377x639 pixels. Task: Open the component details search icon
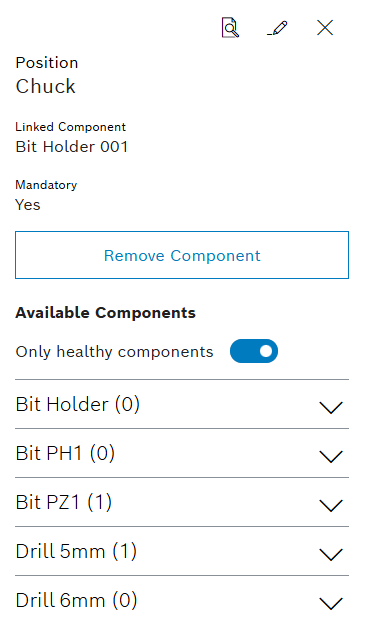coord(230,28)
